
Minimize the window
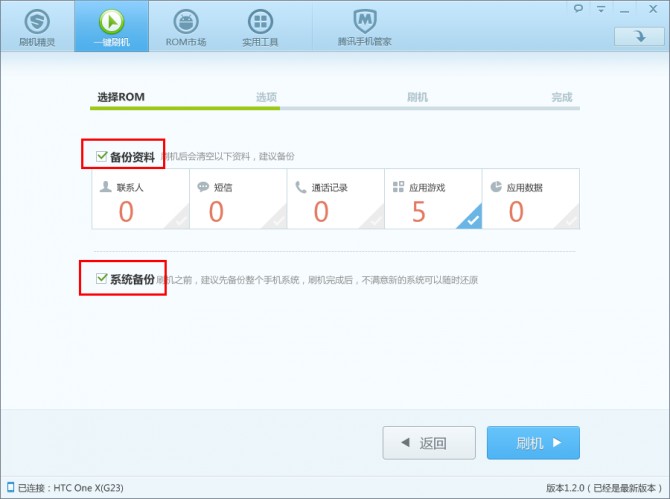coord(625,9)
